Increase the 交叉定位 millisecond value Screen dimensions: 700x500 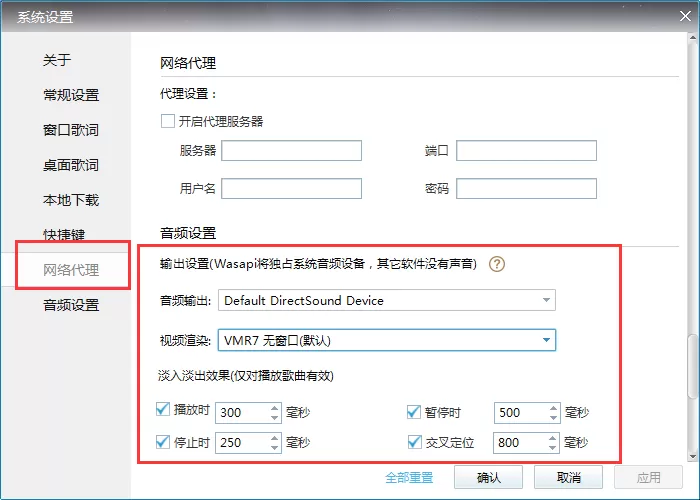(x=553, y=438)
